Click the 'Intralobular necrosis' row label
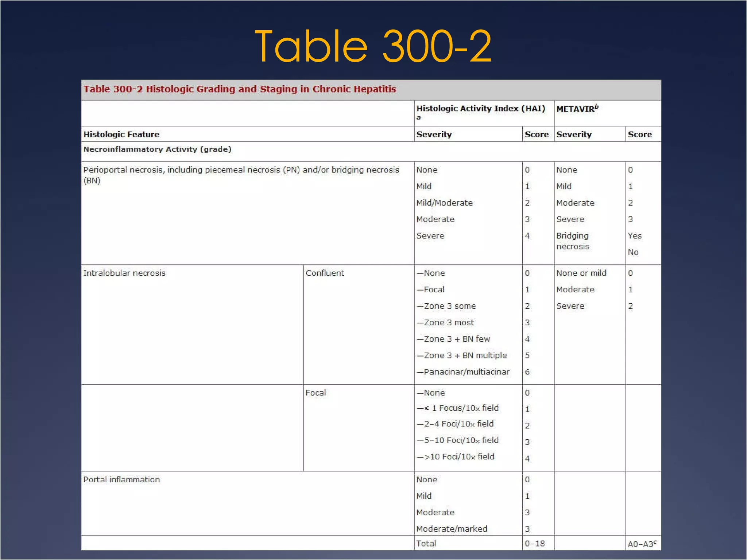Screen dimensions: 747x560 tap(124, 273)
